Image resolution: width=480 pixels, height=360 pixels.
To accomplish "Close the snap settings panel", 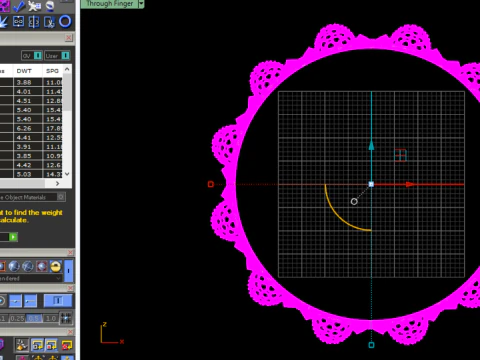I will point(70,288).
